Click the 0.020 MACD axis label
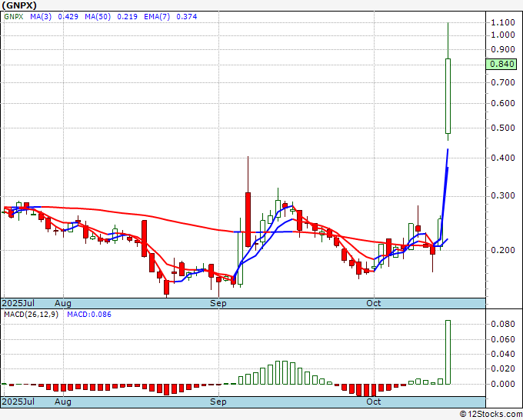 pyautogui.click(x=503, y=369)
